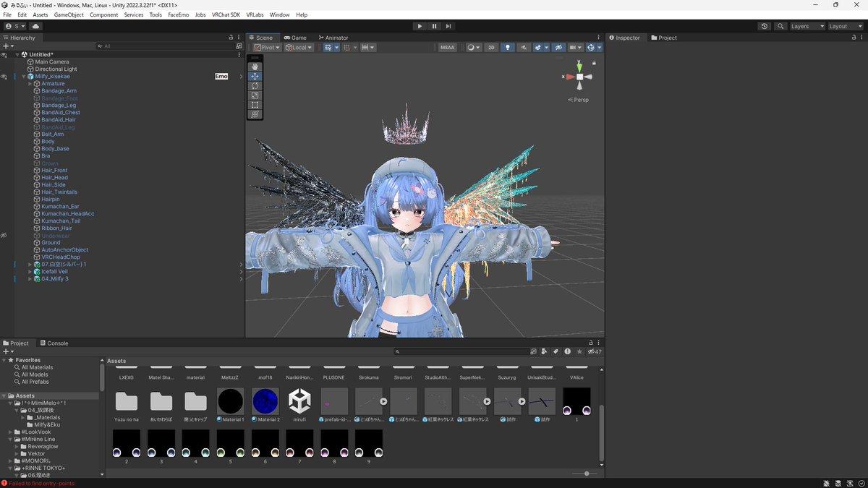Image resolution: width=868 pixels, height=488 pixels.
Task: Select the Hand view tool
Action: [x=255, y=67]
